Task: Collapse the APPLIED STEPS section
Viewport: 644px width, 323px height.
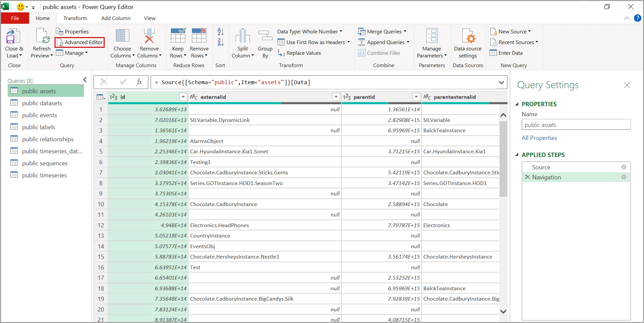Action: coord(517,155)
